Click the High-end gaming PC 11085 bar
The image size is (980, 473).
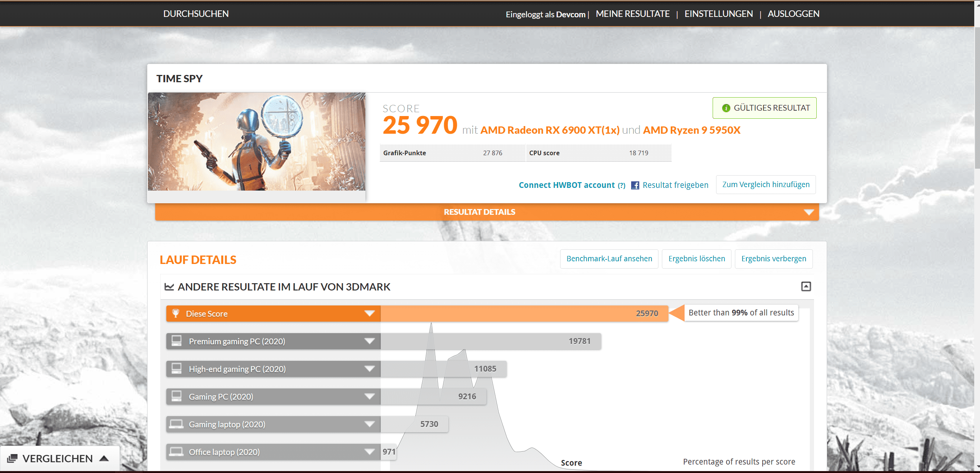(443, 369)
